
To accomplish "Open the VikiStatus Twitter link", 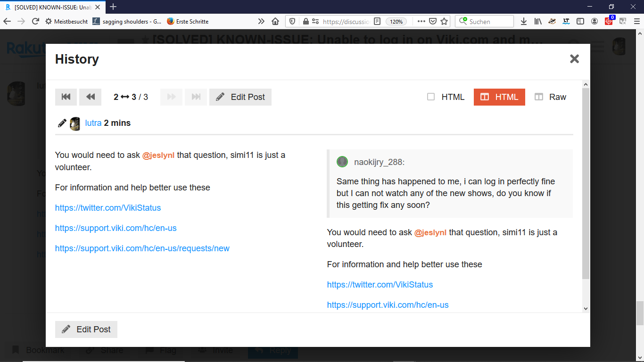I will point(107,207).
